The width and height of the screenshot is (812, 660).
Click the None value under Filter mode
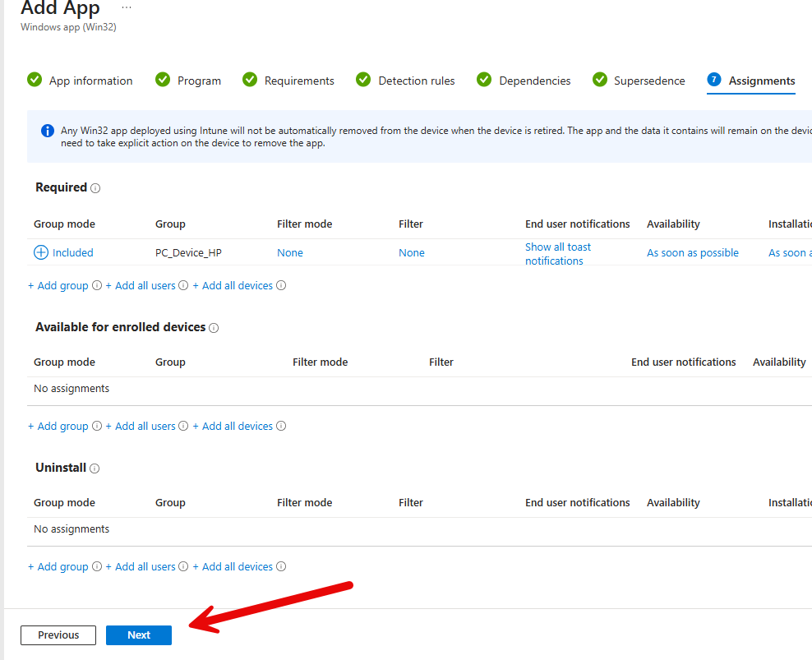click(290, 253)
